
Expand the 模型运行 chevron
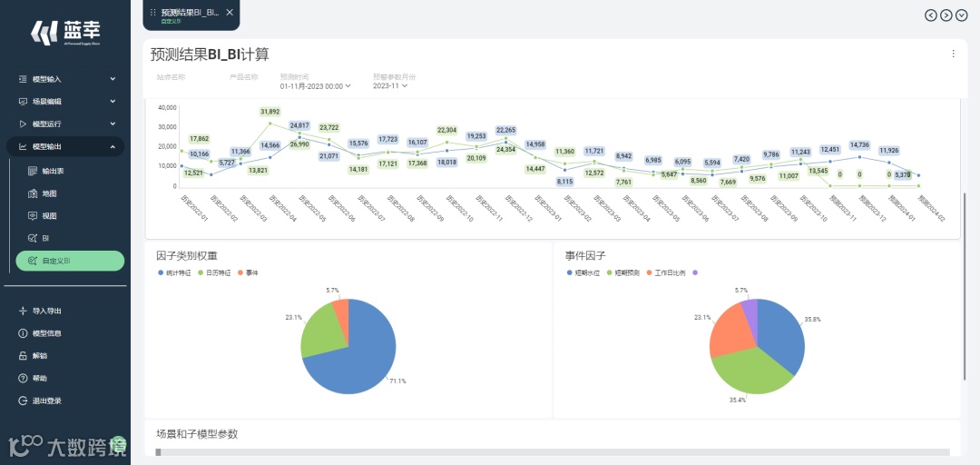click(113, 124)
